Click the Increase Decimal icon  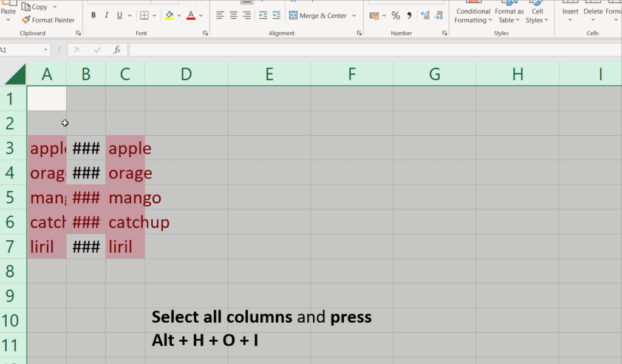pos(425,15)
